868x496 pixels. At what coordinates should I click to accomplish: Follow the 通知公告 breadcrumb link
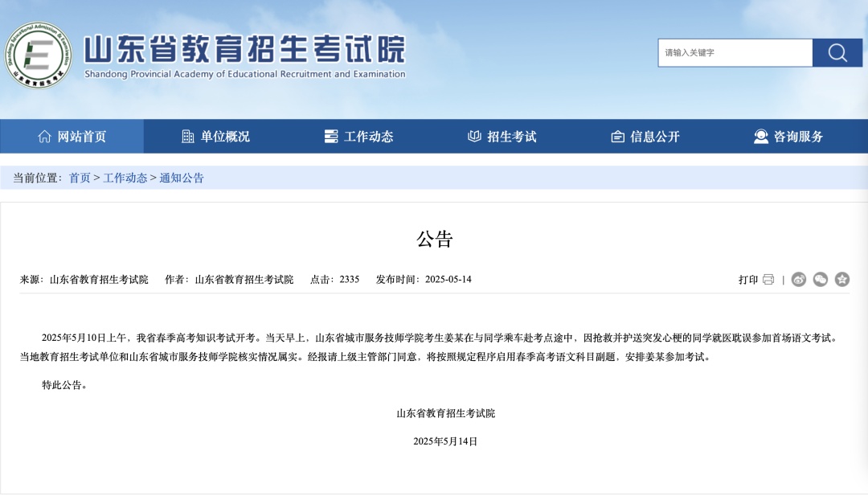(x=182, y=178)
